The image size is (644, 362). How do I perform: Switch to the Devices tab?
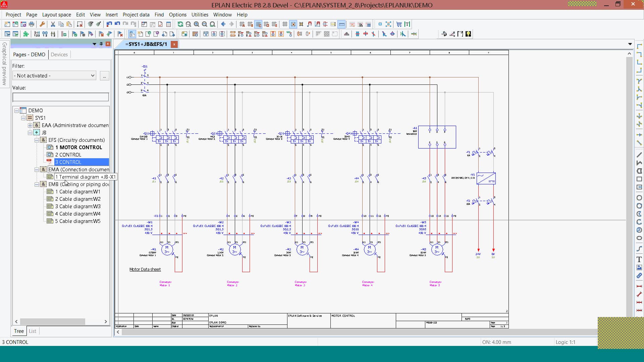point(59,54)
